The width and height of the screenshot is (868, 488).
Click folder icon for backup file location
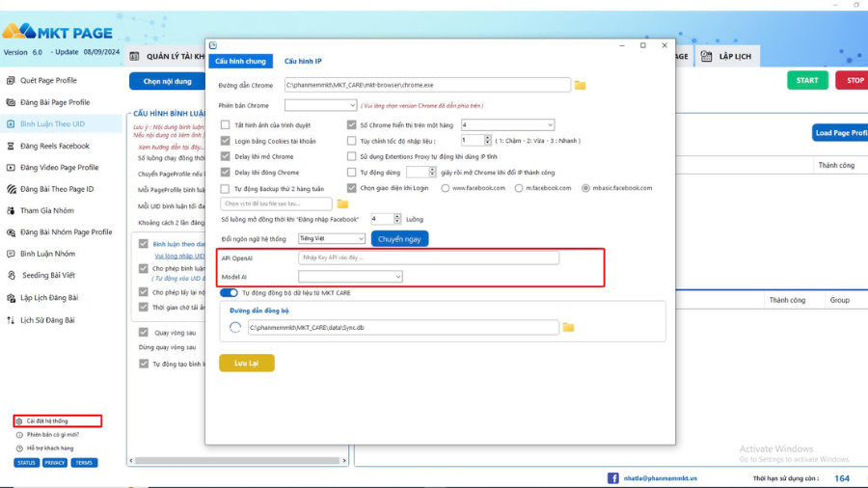342,204
